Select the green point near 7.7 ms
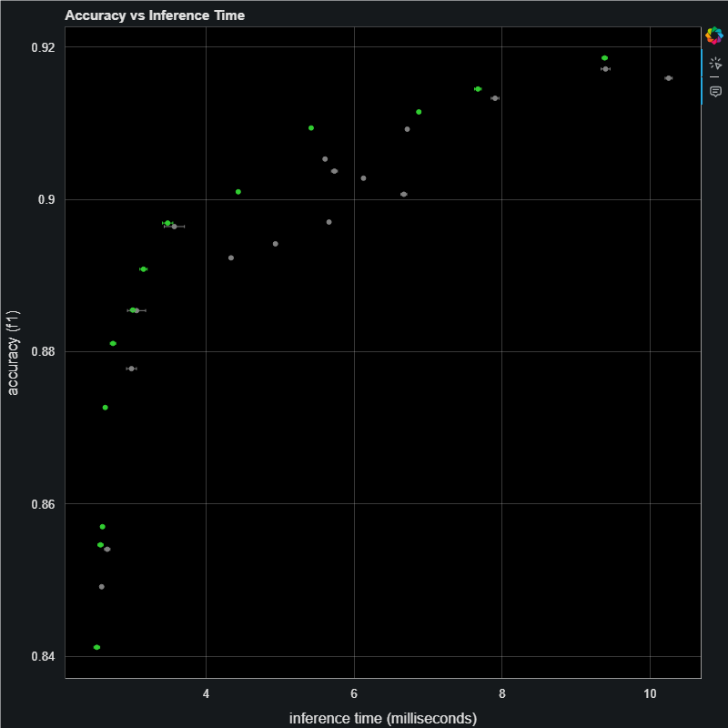728x728 pixels. click(x=478, y=89)
